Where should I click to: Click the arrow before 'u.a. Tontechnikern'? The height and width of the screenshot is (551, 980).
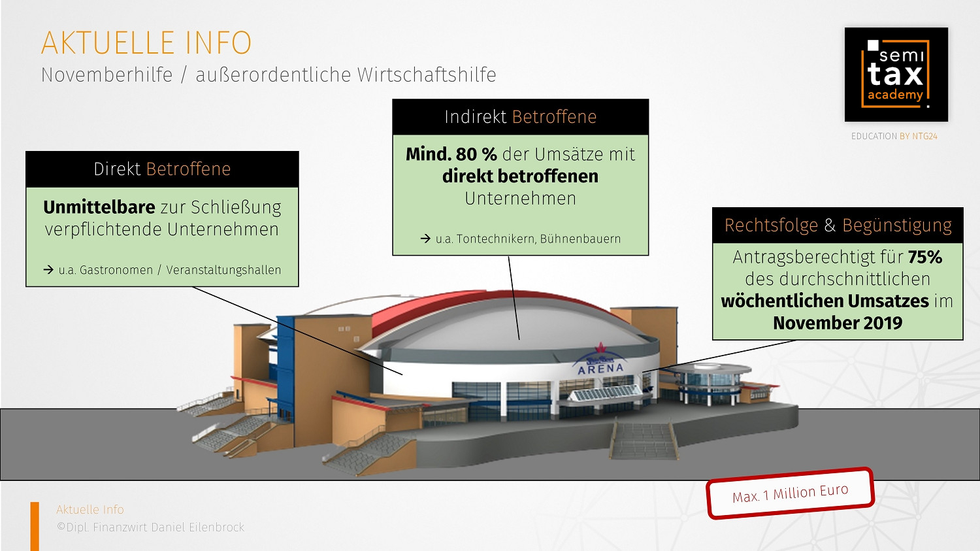point(425,239)
